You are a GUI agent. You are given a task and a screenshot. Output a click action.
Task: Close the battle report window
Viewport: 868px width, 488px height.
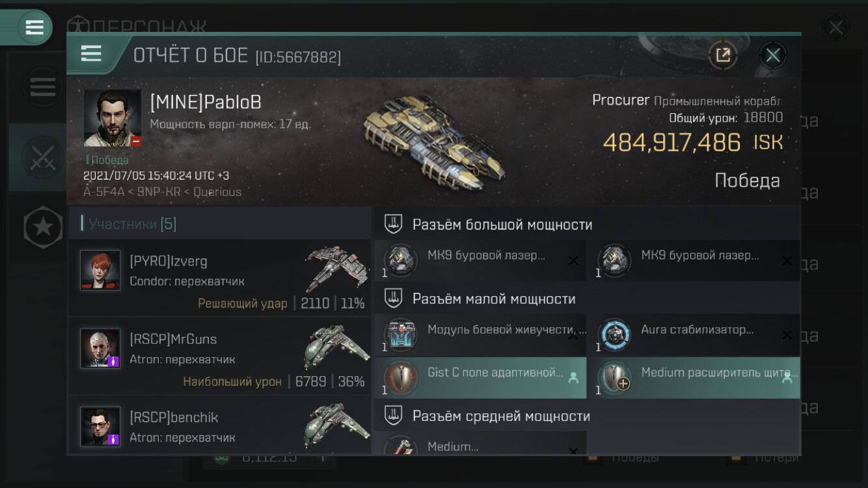click(x=772, y=55)
